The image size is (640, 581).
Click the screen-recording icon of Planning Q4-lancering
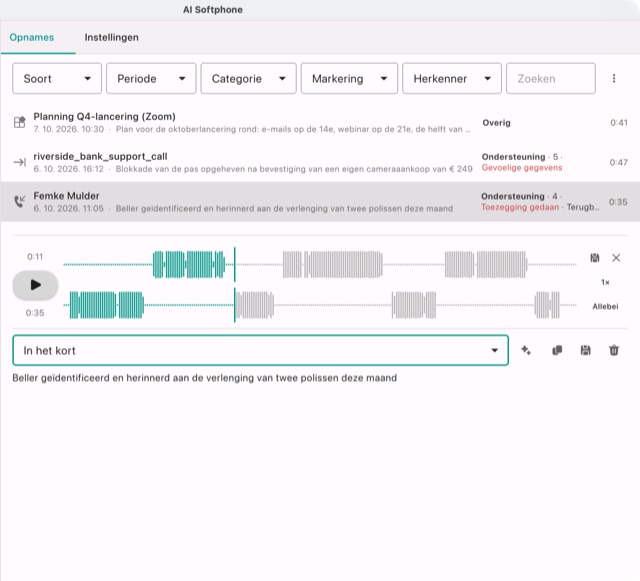[x=20, y=122]
